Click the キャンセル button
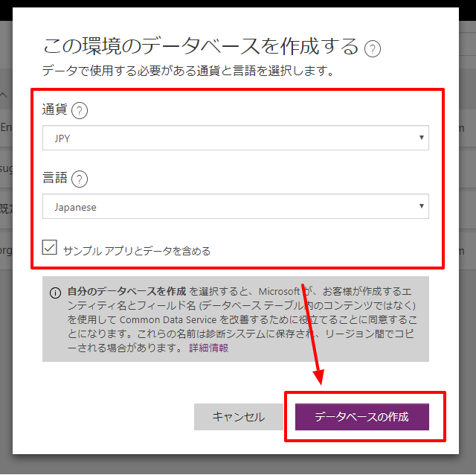 pyautogui.click(x=238, y=417)
